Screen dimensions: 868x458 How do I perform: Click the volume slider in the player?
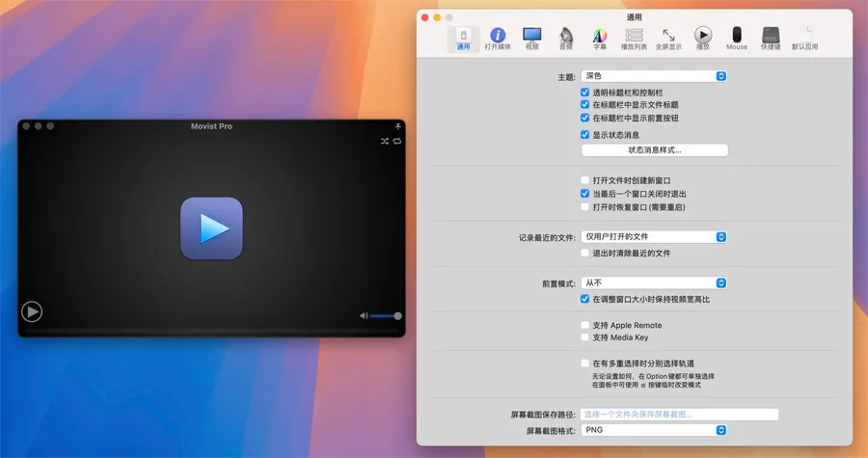[x=385, y=315]
